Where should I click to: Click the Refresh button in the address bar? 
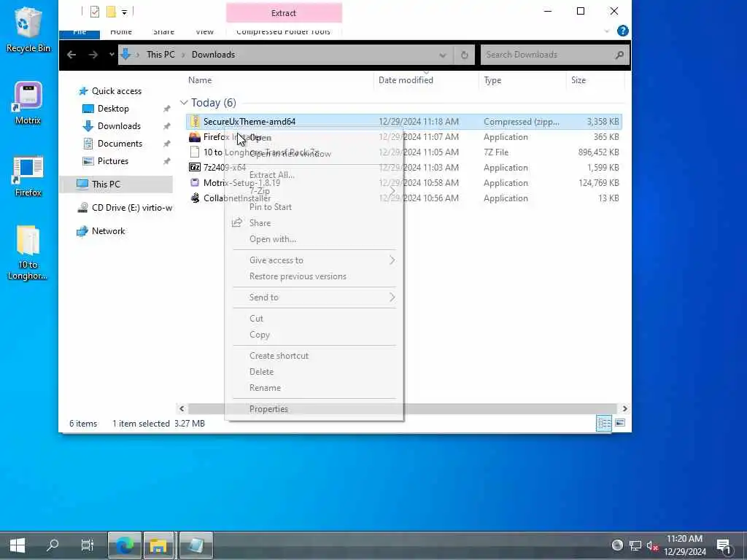(x=464, y=55)
